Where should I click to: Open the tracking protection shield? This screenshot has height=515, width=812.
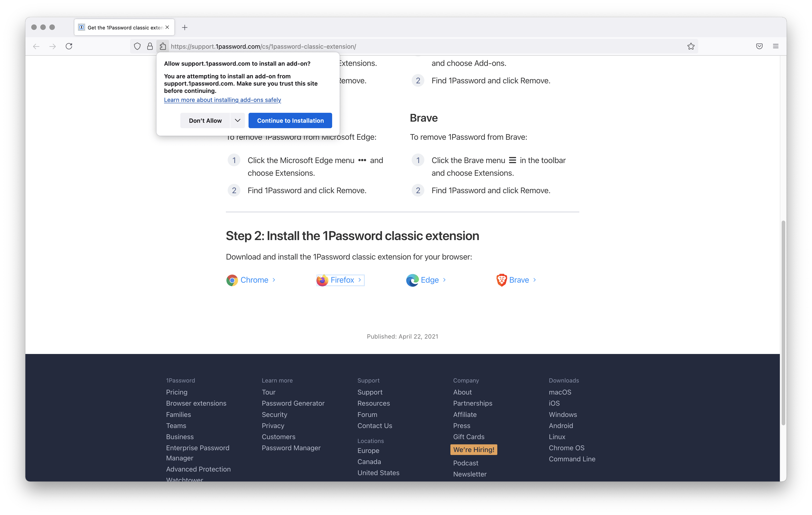pyautogui.click(x=137, y=46)
